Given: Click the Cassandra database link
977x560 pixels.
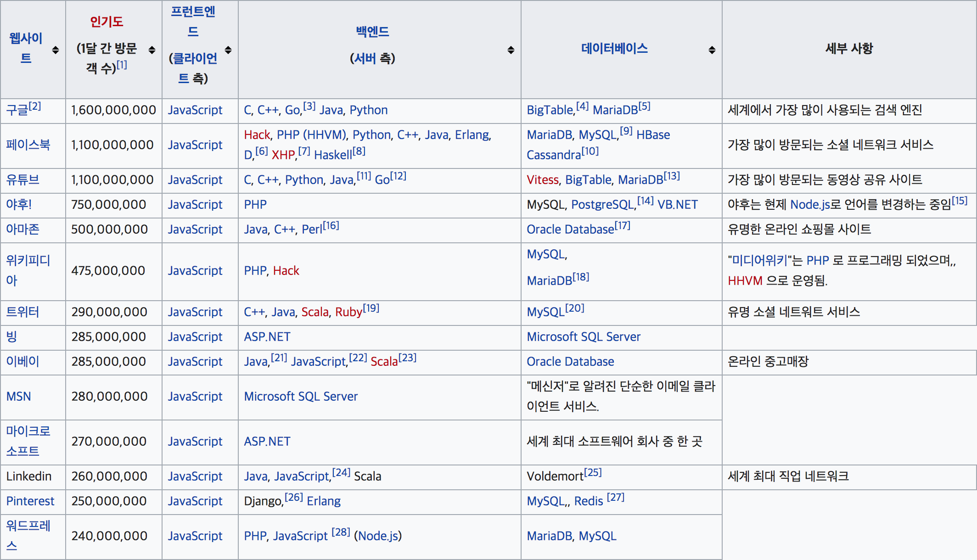Looking at the screenshot, I should (553, 155).
